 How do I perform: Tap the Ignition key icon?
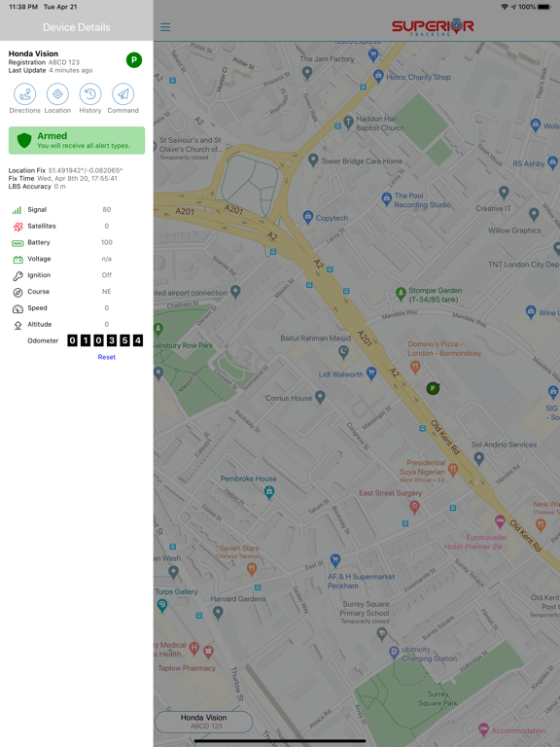point(17,275)
